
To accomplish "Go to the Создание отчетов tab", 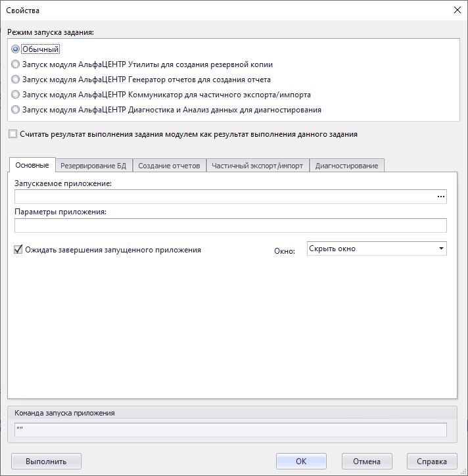I will (x=169, y=166).
